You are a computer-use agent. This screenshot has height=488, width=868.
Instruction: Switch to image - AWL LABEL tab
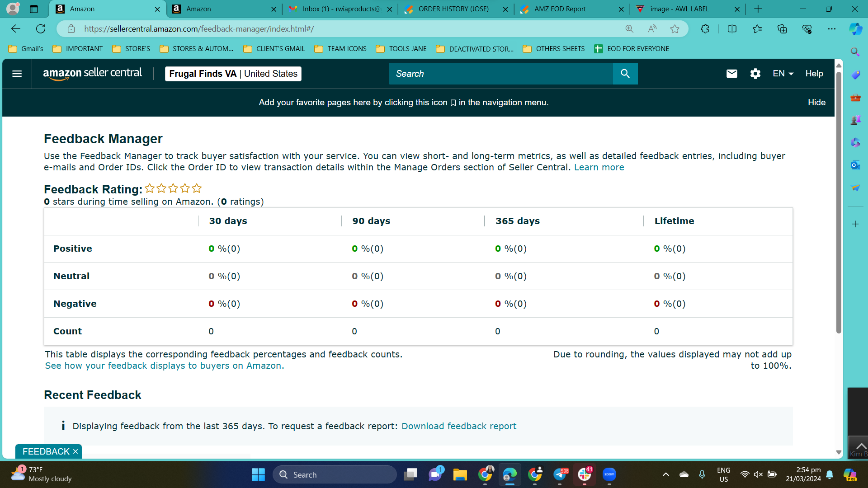tap(688, 9)
